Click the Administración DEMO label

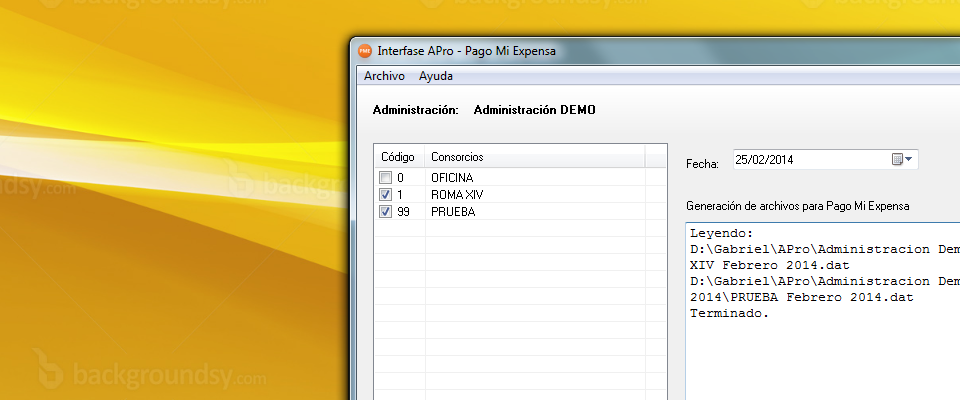[534, 109]
